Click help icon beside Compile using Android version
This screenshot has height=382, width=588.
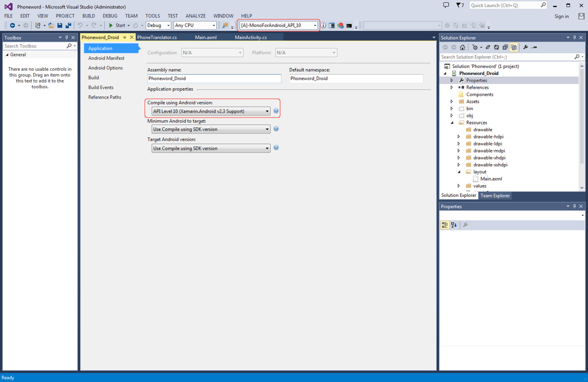point(276,111)
